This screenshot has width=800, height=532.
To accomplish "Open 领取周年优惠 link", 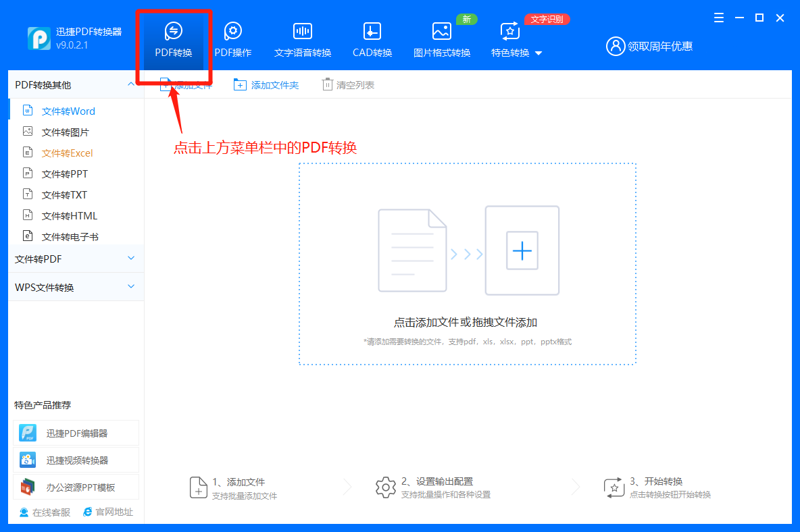I will (659, 47).
